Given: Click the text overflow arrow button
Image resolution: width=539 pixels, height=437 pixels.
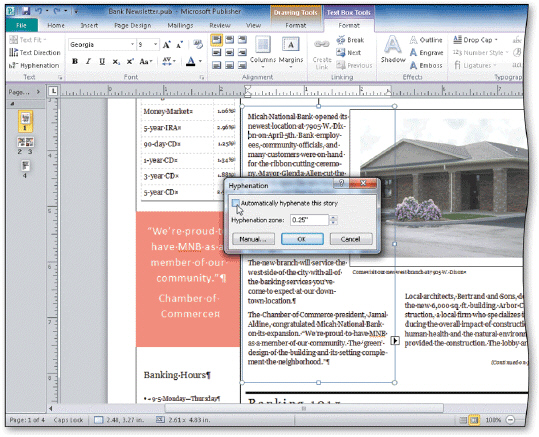Looking at the screenshot, I should pos(395,341).
